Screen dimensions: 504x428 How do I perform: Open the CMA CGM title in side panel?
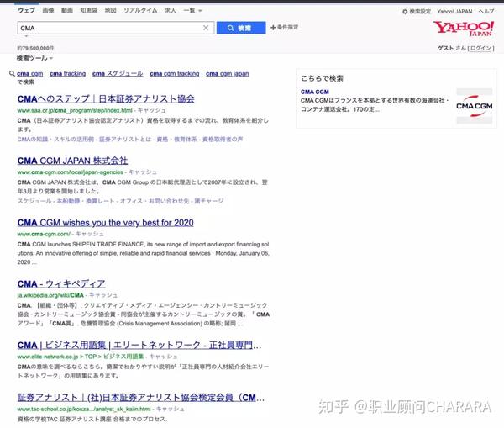tap(315, 92)
